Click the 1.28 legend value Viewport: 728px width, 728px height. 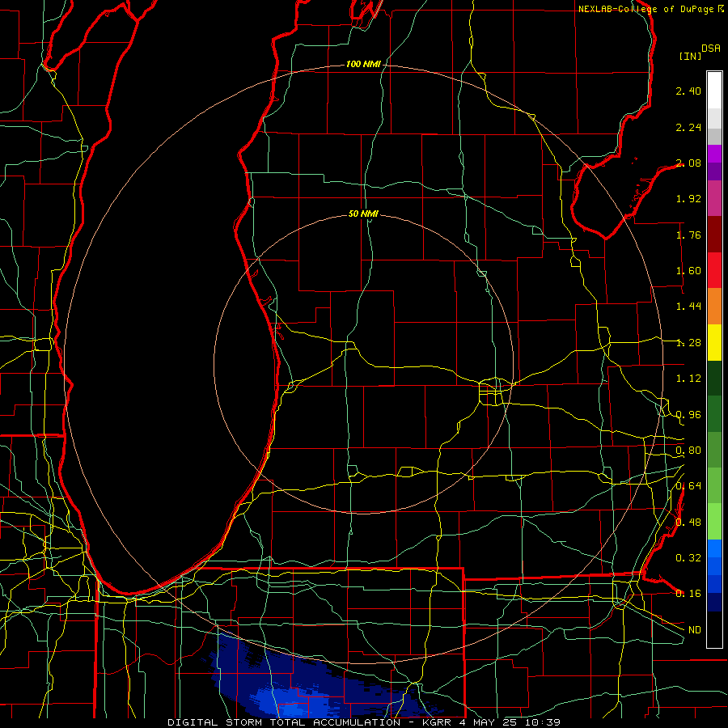[x=688, y=343]
